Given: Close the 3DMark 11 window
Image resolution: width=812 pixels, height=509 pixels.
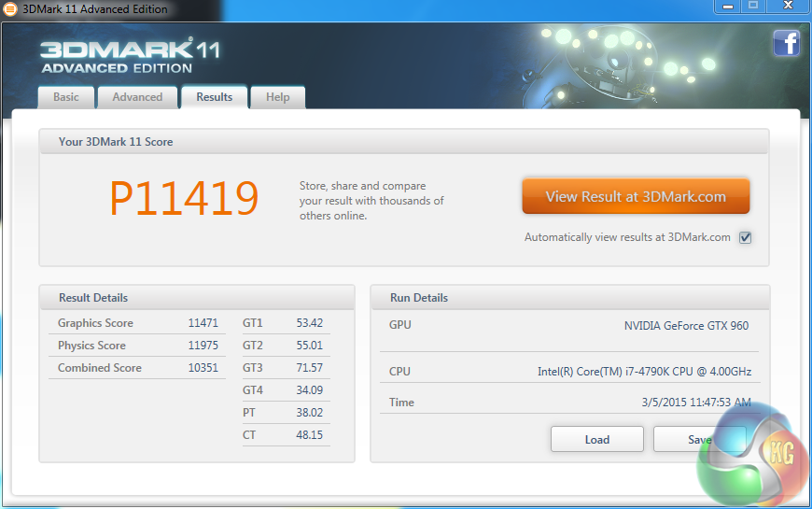Looking at the screenshot, I should (788, 6).
